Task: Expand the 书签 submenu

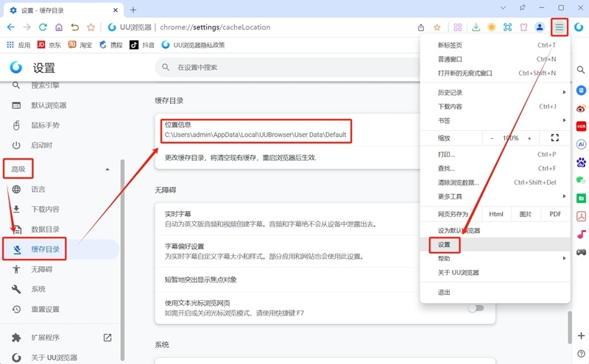Action: tap(564, 121)
